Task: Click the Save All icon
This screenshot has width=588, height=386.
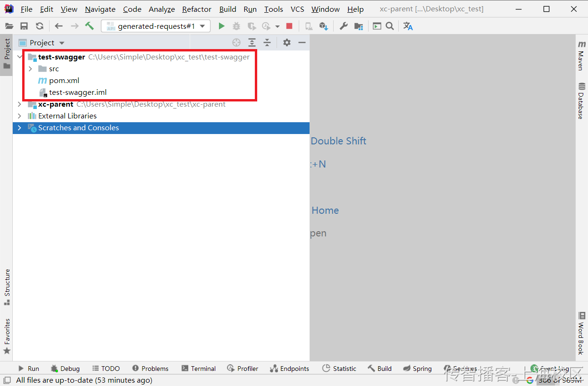Action: click(24, 26)
